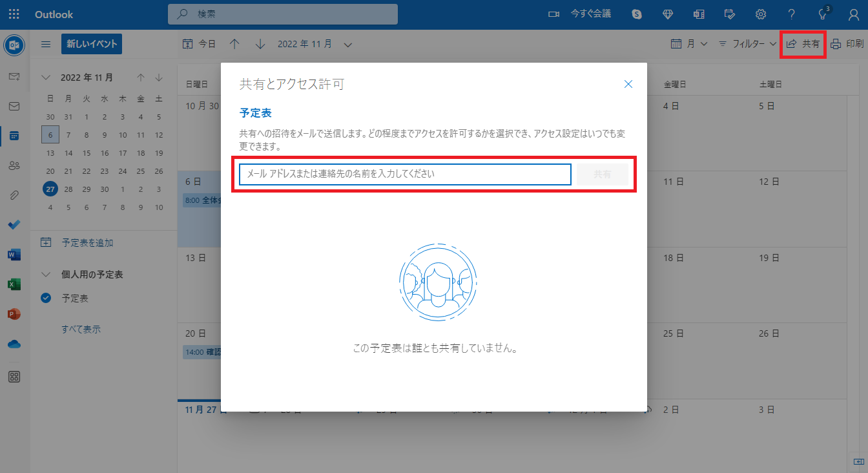
Task: Toggle the 予定表 calendar checkmark
Action: [46, 298]
